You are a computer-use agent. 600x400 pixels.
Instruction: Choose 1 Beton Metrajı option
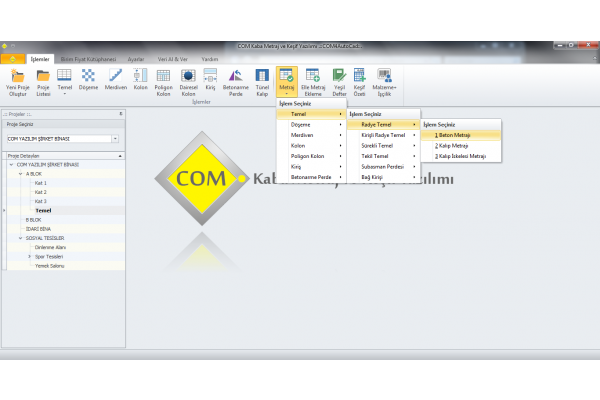tap(461, 135)
